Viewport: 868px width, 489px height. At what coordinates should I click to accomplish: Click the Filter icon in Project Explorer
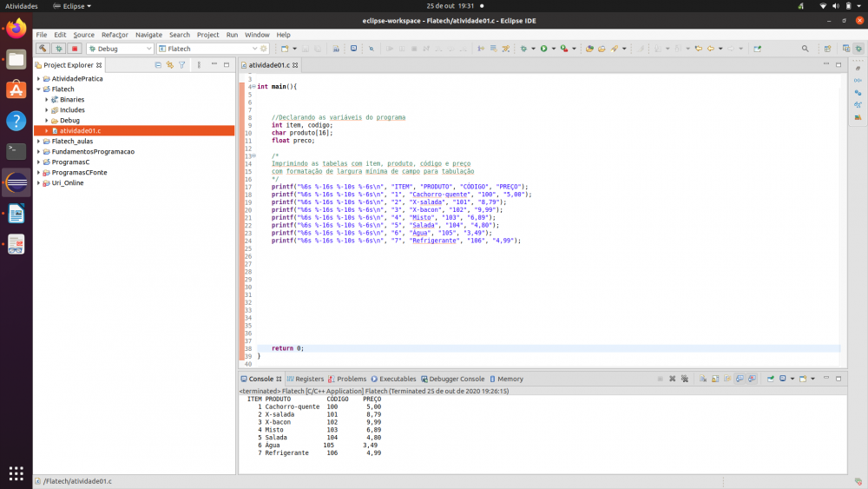(x=182, y=65)
